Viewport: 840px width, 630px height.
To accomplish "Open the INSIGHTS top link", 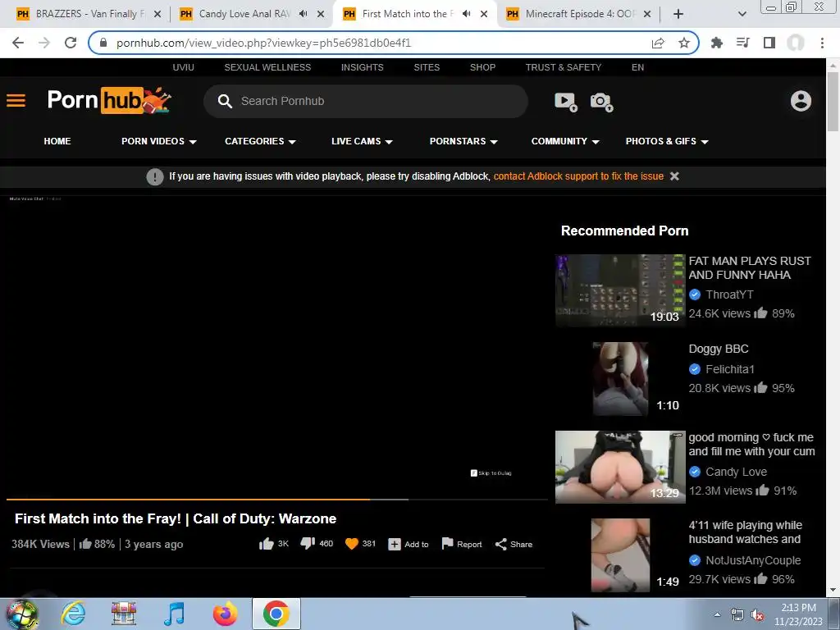I will point(362,67).
